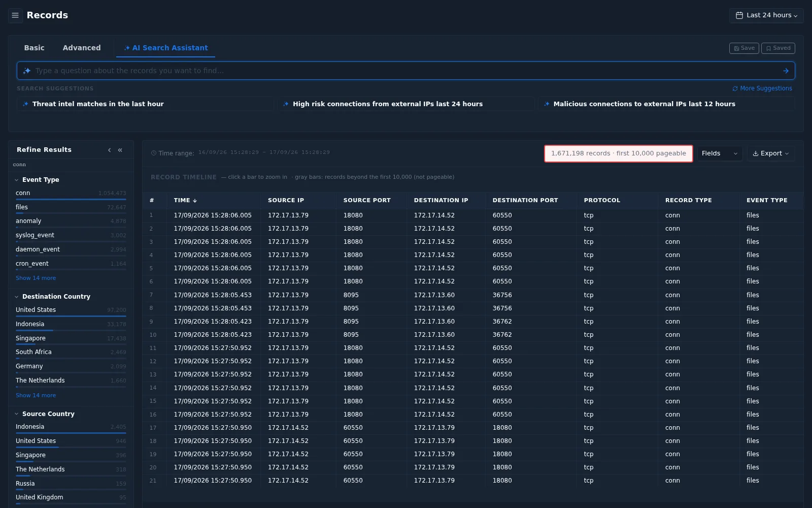Select the AI Search Assistant tab
The image size is (812, 508).
[166, 48]
